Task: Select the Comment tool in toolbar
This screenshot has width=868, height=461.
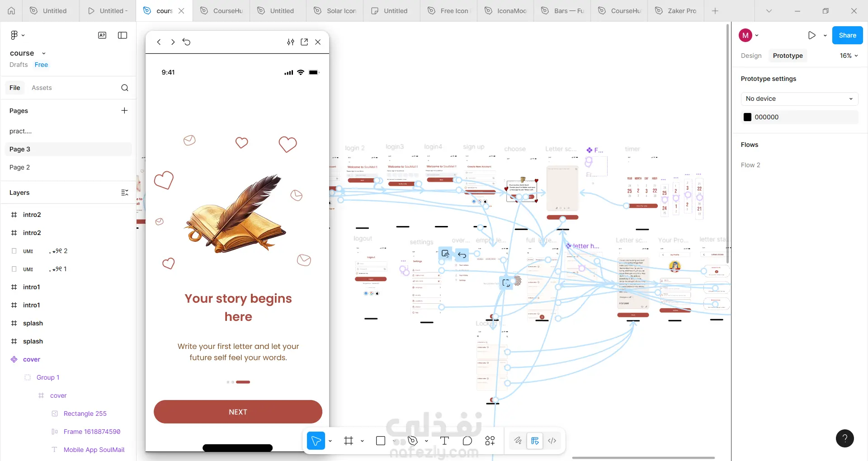Action: 467,441
